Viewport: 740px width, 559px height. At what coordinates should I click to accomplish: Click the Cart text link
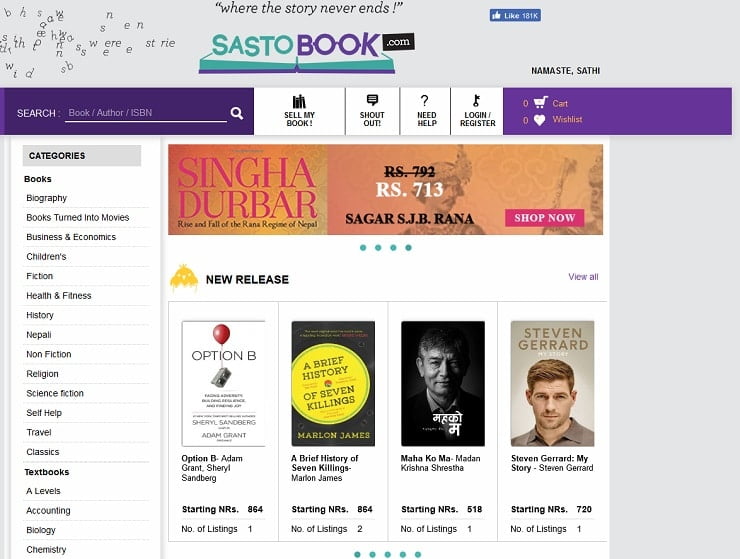[x=560, y=103]
